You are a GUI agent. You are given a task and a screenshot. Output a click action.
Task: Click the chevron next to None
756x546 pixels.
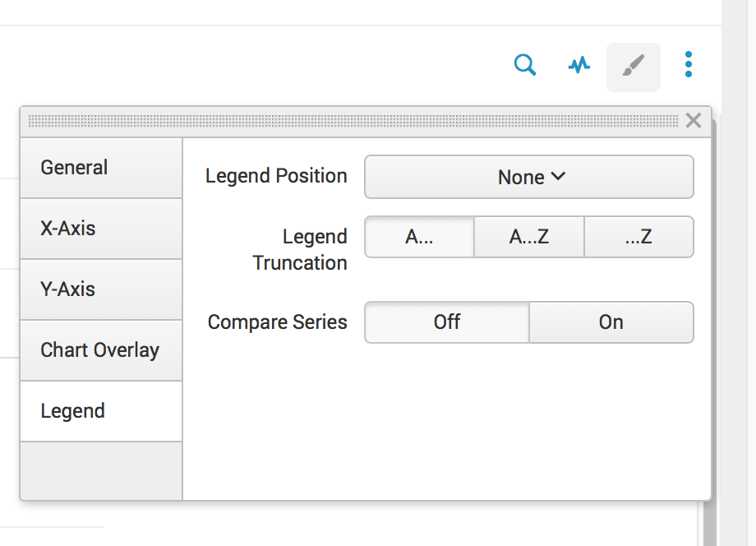point(558,176)
